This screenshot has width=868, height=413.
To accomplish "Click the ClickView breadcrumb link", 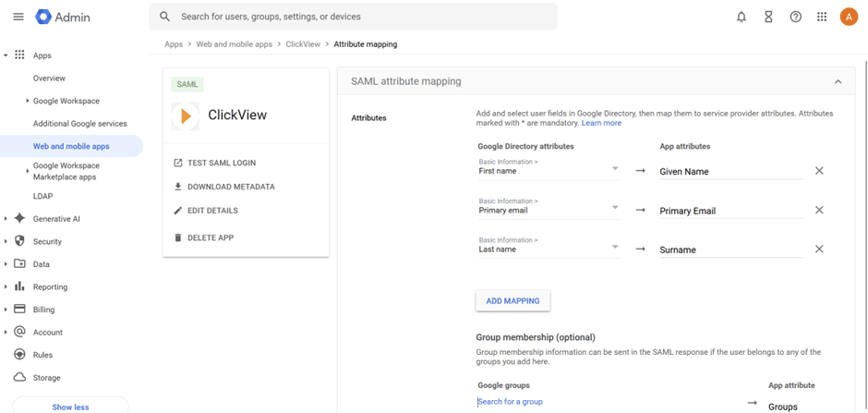I will [303, 44].
